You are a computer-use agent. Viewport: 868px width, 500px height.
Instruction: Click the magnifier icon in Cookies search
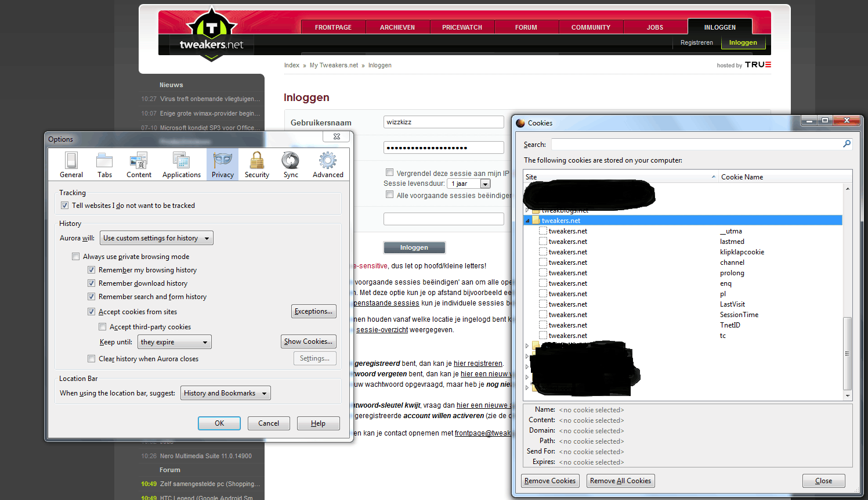[x=847, y=144]
